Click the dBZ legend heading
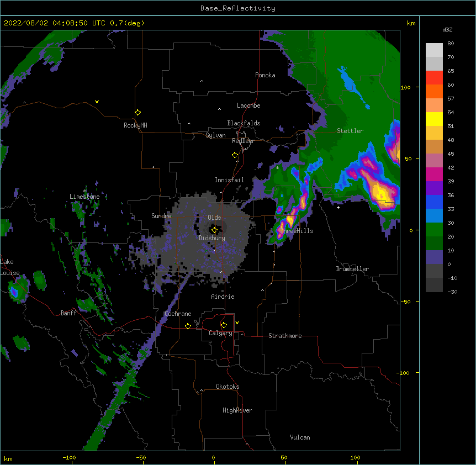The width and height of the screenshot is (476, 465). click(x=447, y=29)
